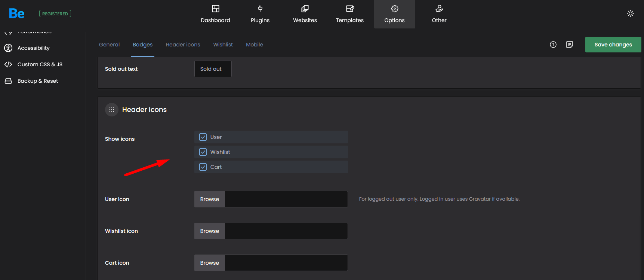Click the Show icons label
This screenshot has width=644, height=280.
coord(120,139)
